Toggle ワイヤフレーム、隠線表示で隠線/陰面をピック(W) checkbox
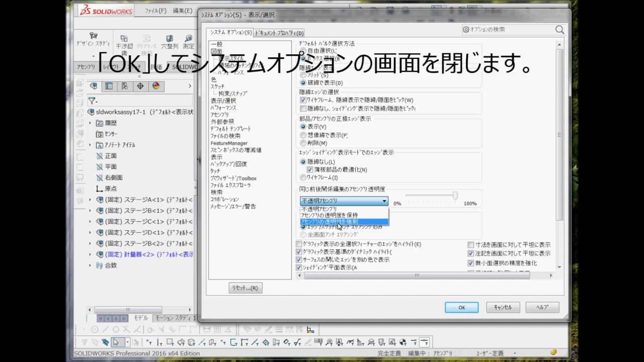 (303, 100)
